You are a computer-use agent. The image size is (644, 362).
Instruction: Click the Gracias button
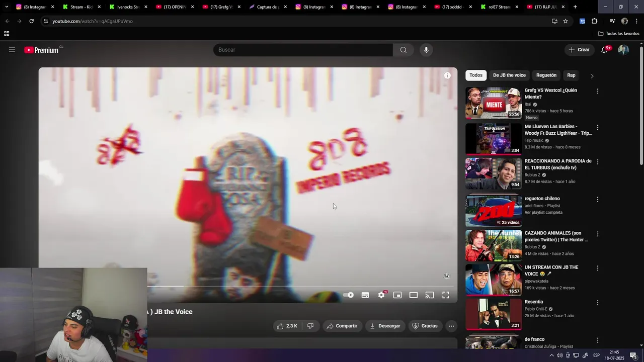(x=425, y=326)
